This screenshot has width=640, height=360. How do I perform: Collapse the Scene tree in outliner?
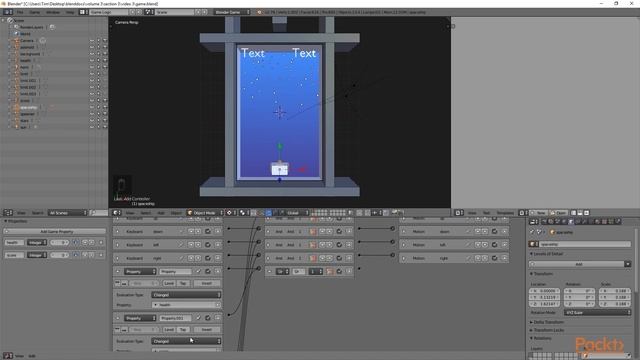point(4,20)
